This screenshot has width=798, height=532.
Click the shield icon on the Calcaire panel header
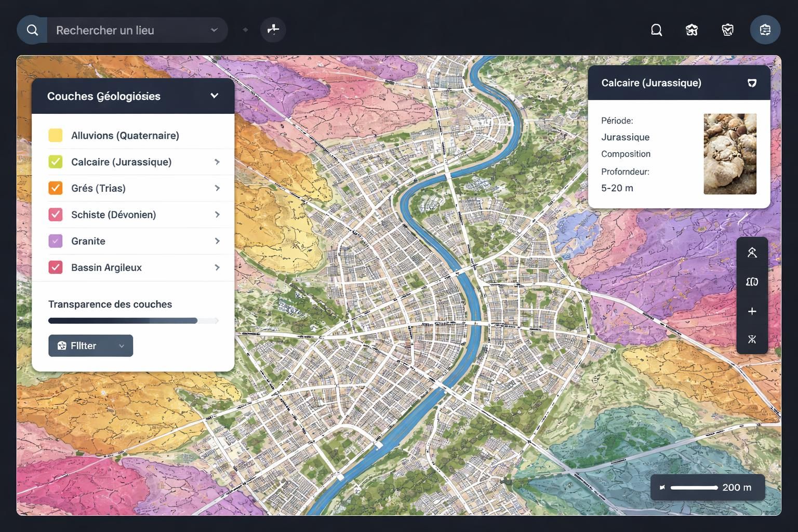[x=752, y=83]
